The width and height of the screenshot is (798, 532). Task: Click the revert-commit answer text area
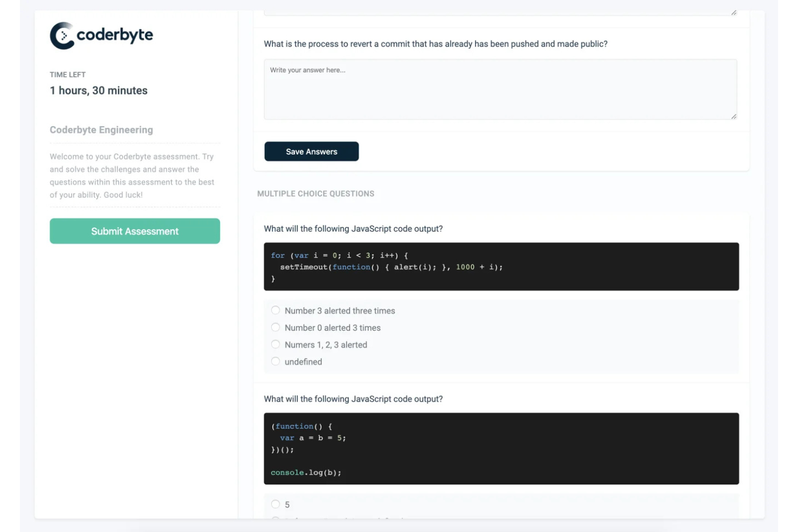click(500, 88)
